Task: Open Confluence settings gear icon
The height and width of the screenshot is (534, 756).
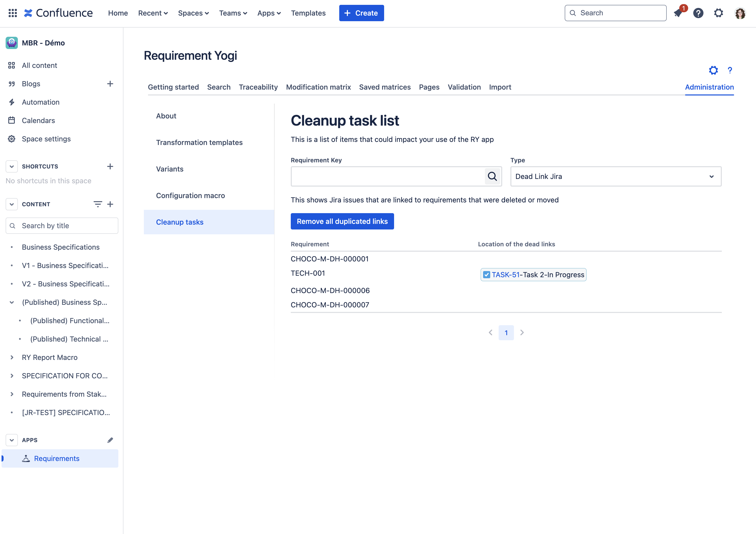Action: coord(719,13)
